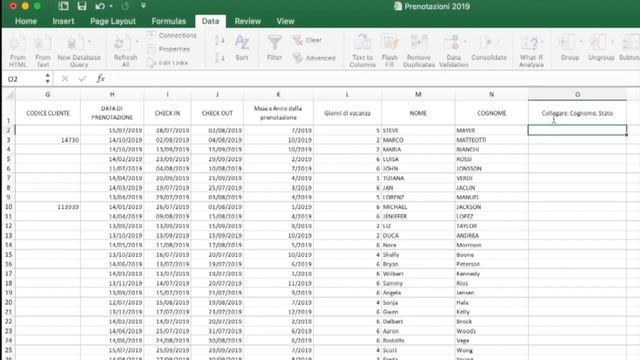Viewport: 640px width, 360px height.
Task: Click into the formula bar
Action: click(x=373, y=78)
